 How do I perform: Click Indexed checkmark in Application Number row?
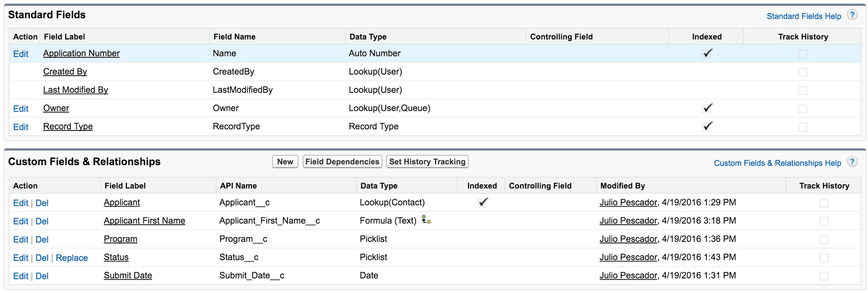[x=707, y=53]
